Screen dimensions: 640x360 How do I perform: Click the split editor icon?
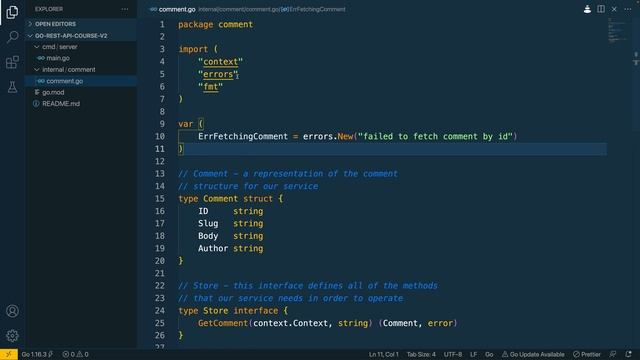click(x=601, y=9)
